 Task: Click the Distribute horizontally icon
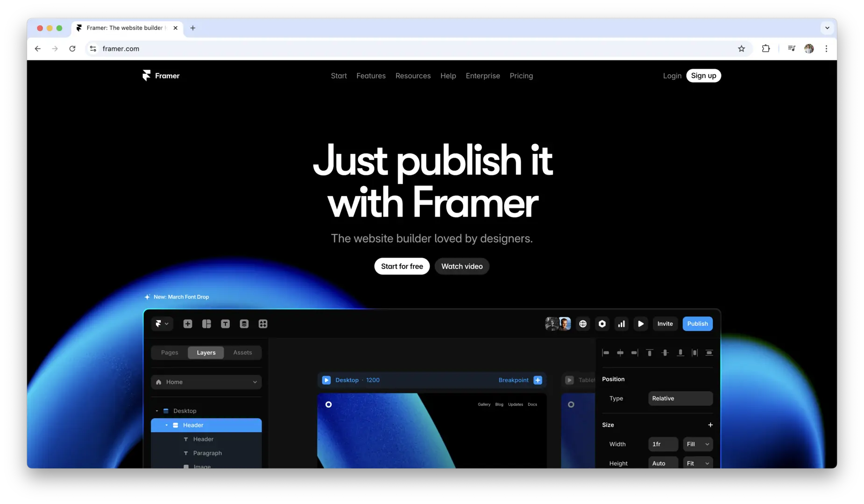695,353
